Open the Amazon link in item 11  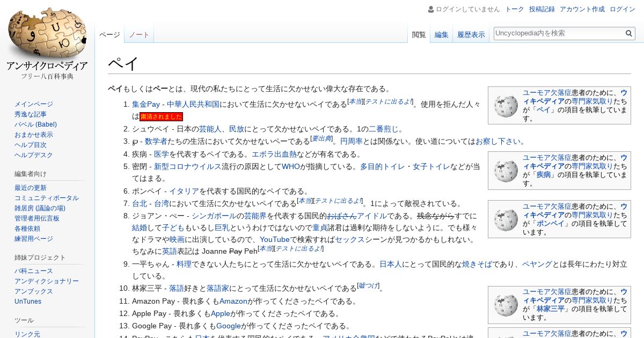[233, 301]
